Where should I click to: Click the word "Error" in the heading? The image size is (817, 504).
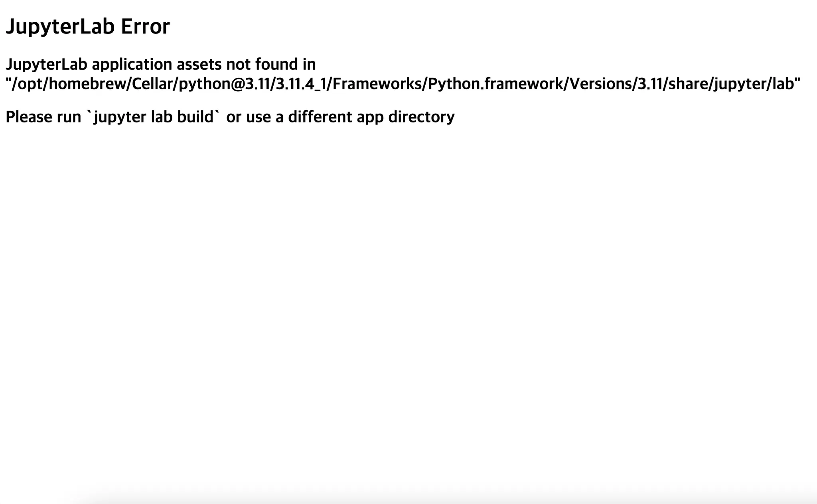[x=145, y=27]
